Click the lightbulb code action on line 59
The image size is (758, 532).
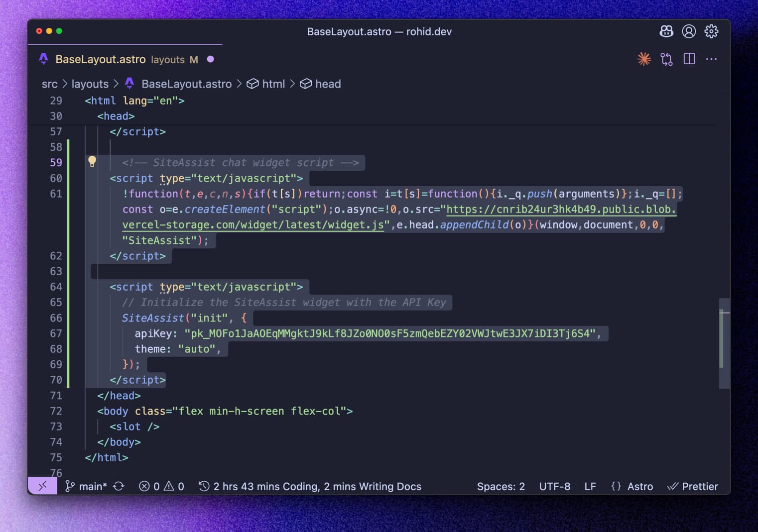(x=92, y=162)
